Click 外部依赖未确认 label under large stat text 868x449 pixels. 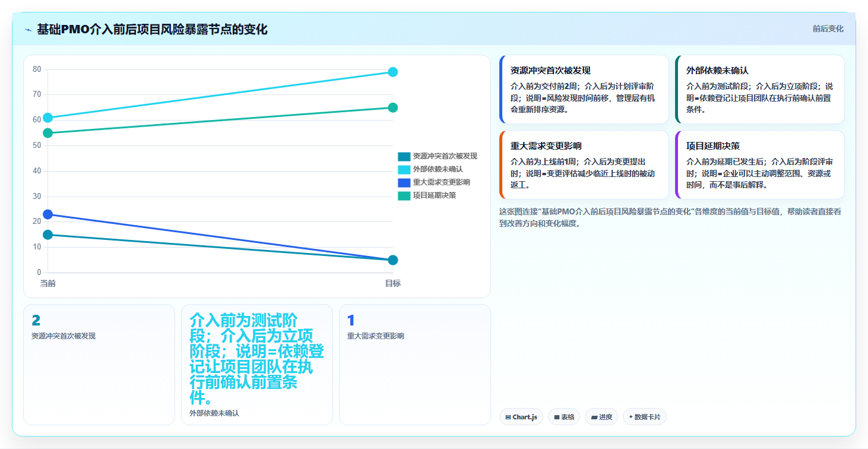click(214, 413)
